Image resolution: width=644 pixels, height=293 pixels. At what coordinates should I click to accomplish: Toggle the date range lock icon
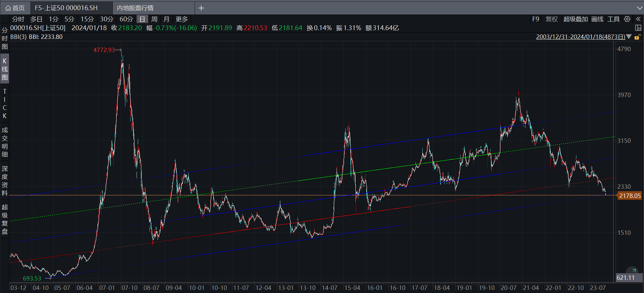638,37
